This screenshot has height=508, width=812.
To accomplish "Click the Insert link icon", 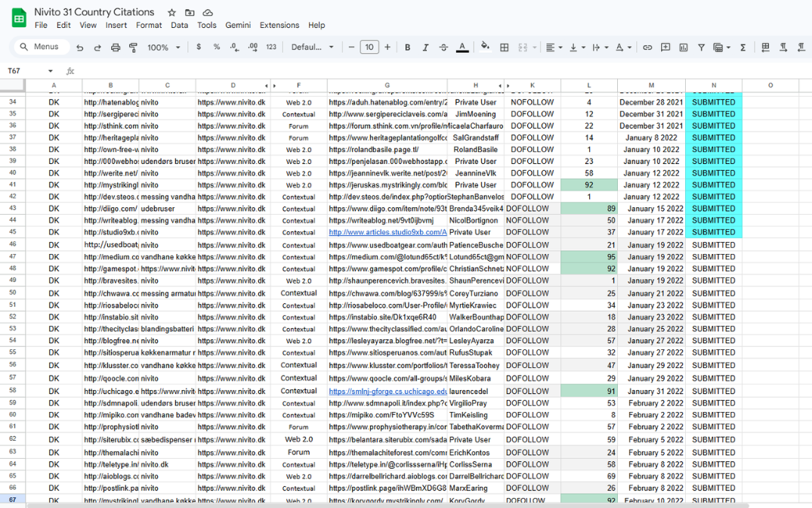I will (647, 47).
